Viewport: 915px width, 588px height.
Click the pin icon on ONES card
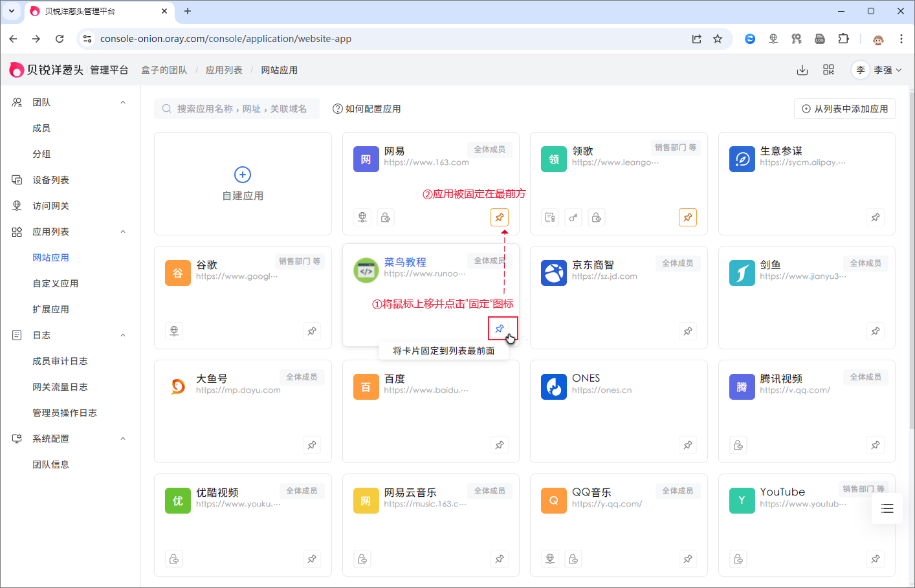pyautogui.click(x=688, y=445)
